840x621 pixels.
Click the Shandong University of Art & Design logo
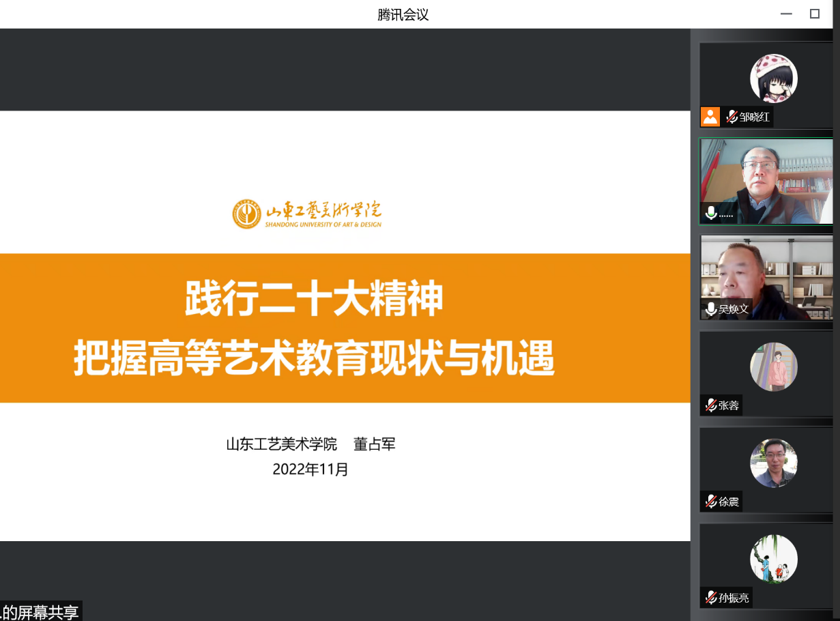click(307, 214)
